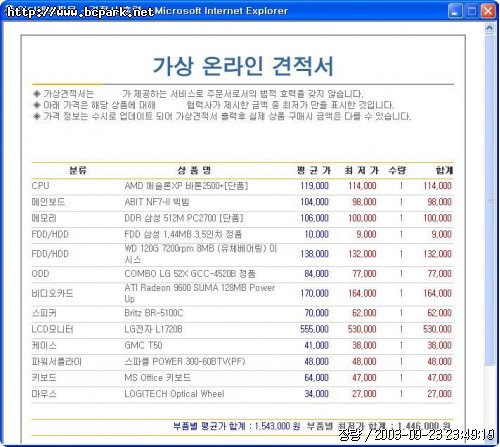Image resolution: width=500 pixels, height=447 pixels.
Task: Select COMBO LG 52X GCC-4520B product
Action: (x=190, y=274)
